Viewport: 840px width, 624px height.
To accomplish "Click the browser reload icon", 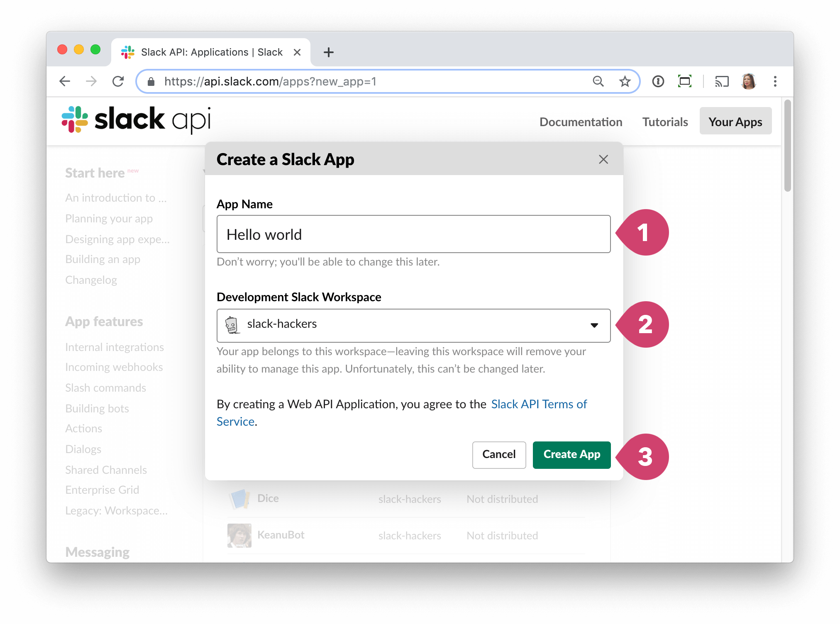I will [x=119, y=81].
